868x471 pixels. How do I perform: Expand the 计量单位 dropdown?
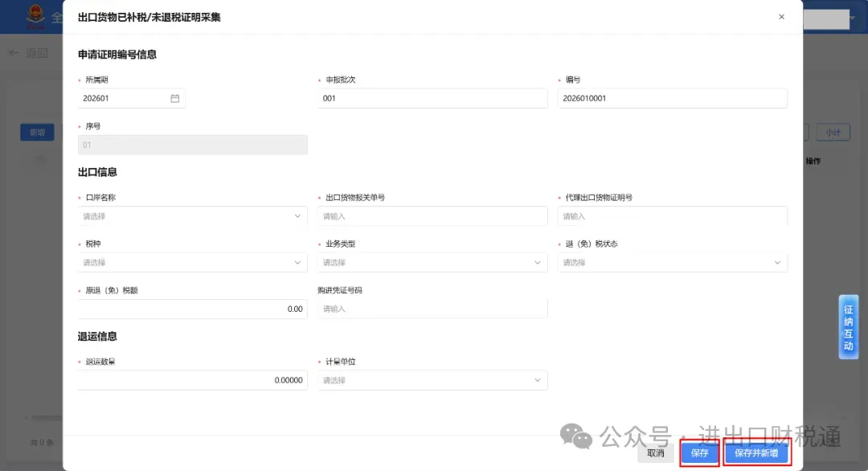(x=432, y=380)
